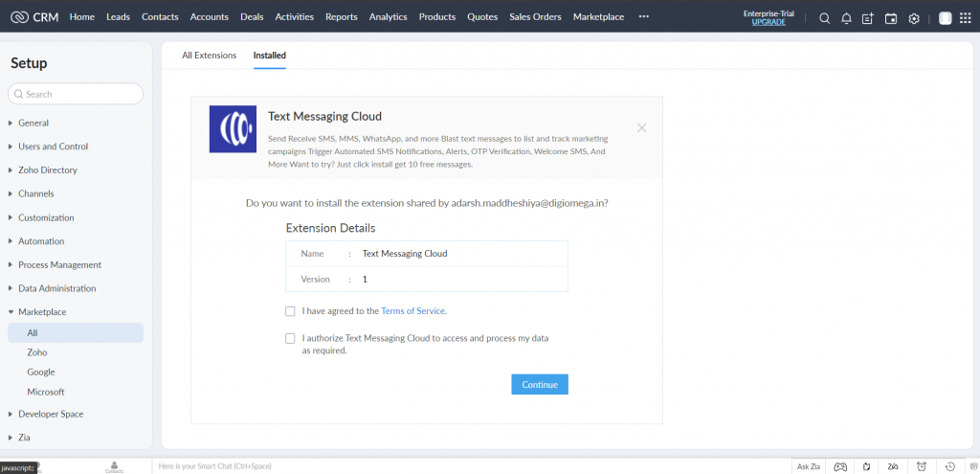Viewport: 980px width, 474px height.
Task: Open the Contacts module in top nav
Action: pos(160,17)
